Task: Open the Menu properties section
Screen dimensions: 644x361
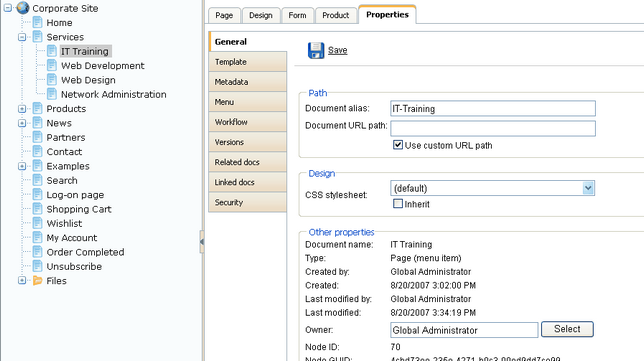Action: pos(248,102)
